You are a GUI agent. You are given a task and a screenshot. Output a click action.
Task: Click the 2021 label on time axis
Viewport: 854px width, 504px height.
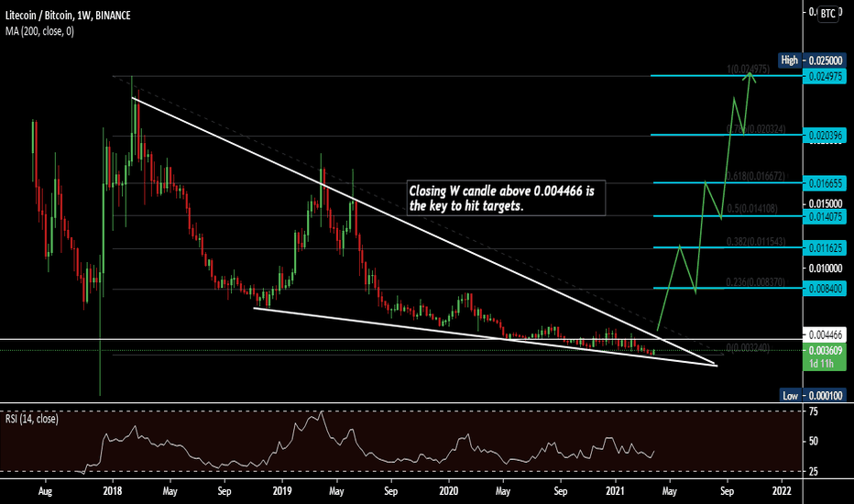[616, 491]
